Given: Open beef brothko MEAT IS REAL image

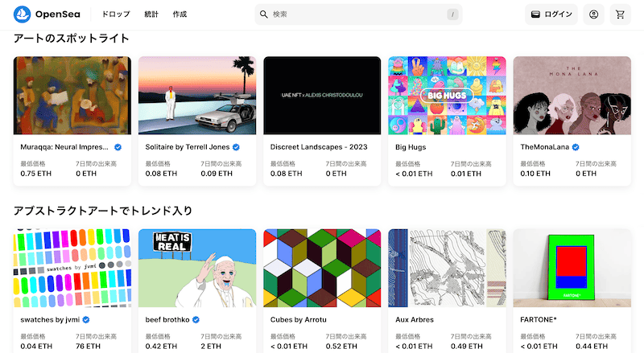Looking at the screenshot, I should pyautogui.click(x=197, y=268).
